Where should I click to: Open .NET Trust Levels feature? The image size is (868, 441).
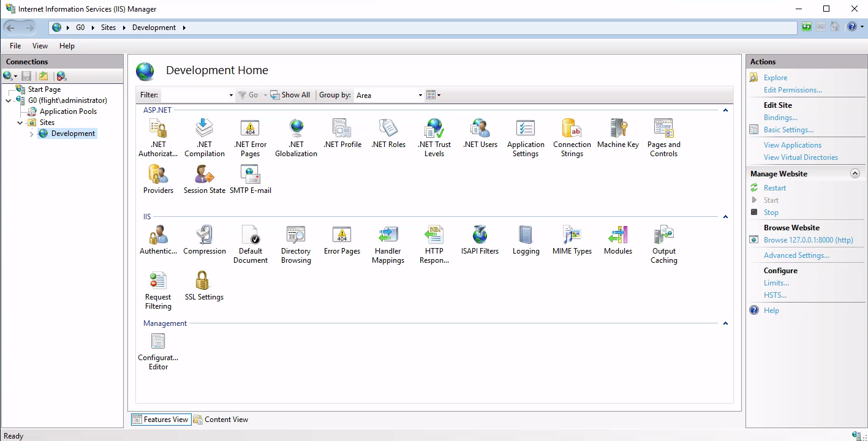pos(434,138)
